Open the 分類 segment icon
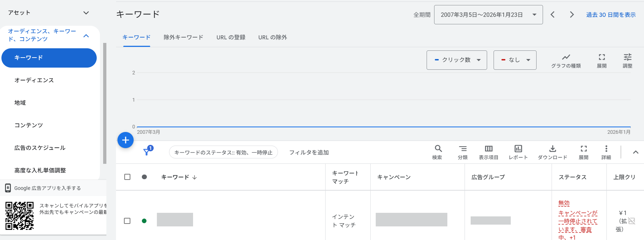 (462, 149)
